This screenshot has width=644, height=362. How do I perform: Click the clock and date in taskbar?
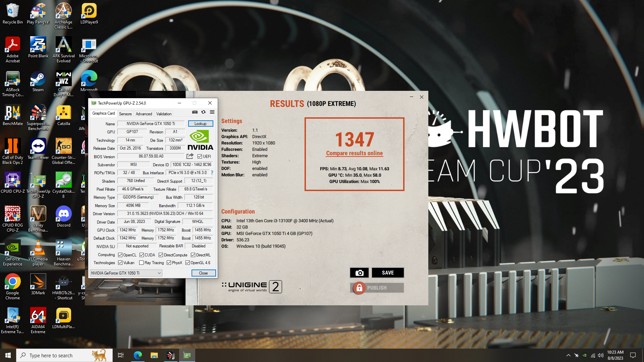tap(615, 355)
